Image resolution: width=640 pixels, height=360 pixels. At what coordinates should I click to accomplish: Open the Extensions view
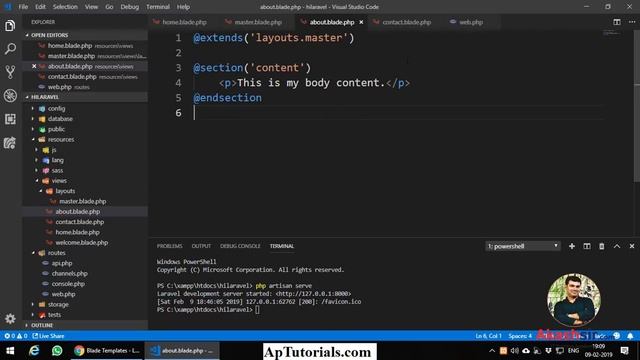10,119
